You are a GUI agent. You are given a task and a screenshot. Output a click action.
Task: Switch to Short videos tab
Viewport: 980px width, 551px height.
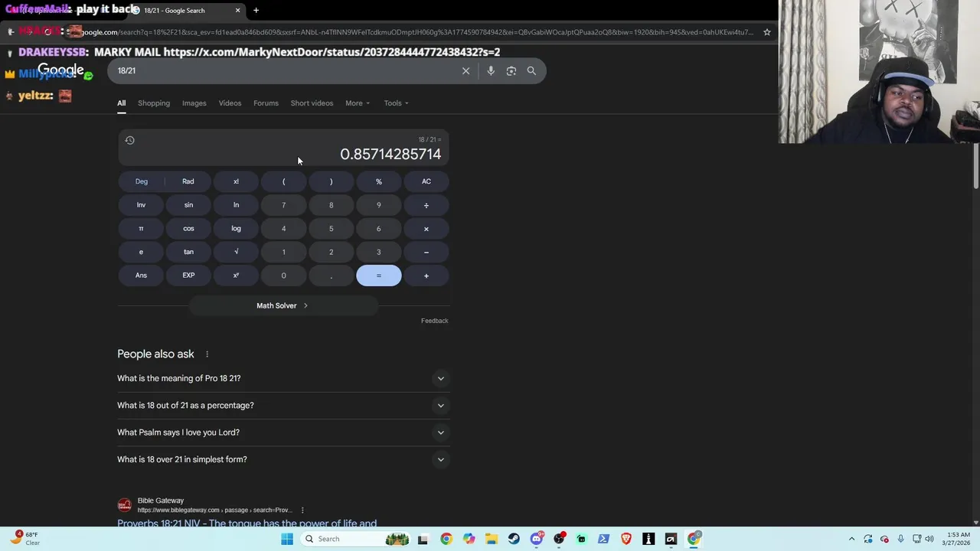pos(312,103)
